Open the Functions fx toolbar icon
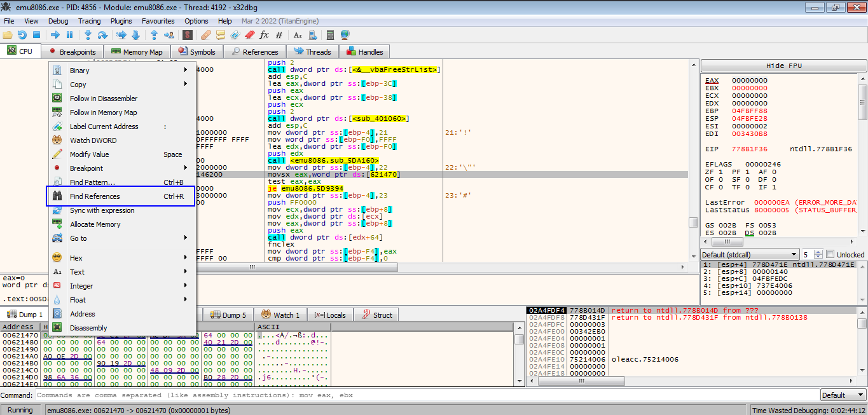This screenshot has width=868, height=415. pyautogui.click(x=264, y=35)
